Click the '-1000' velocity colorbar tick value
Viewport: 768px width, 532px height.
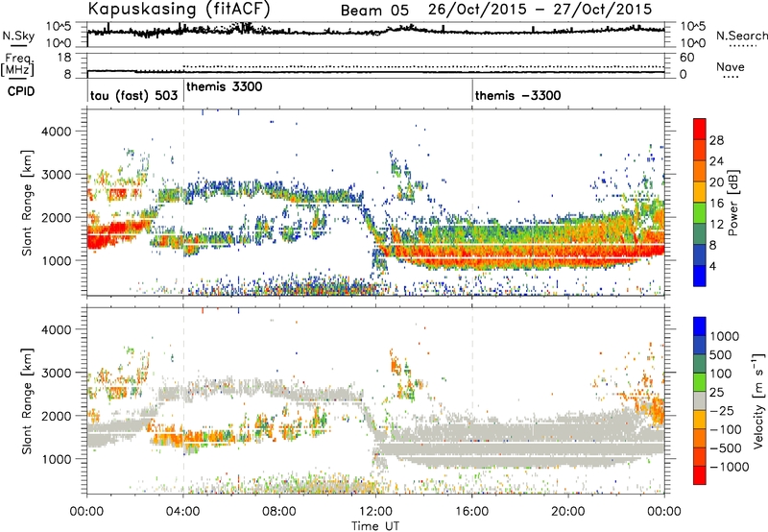pyautogui.click(x=730, y=467)
